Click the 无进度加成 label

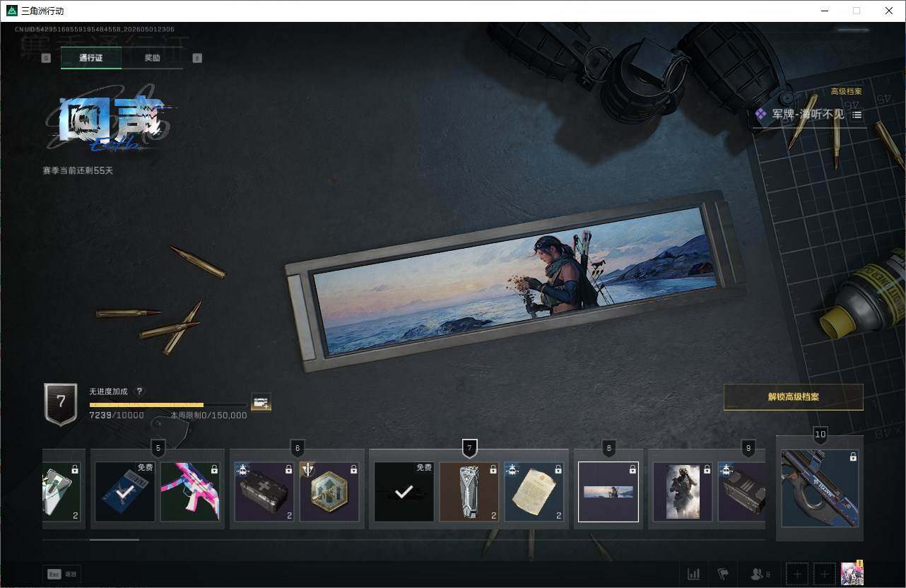tap(108, 391)
